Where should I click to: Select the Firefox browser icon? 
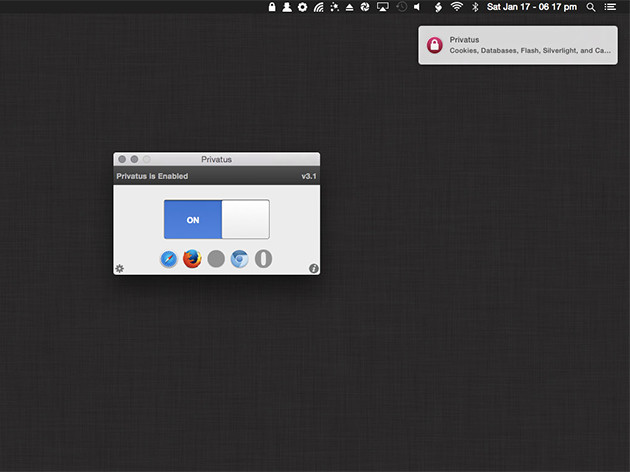(x=192, y=259)
